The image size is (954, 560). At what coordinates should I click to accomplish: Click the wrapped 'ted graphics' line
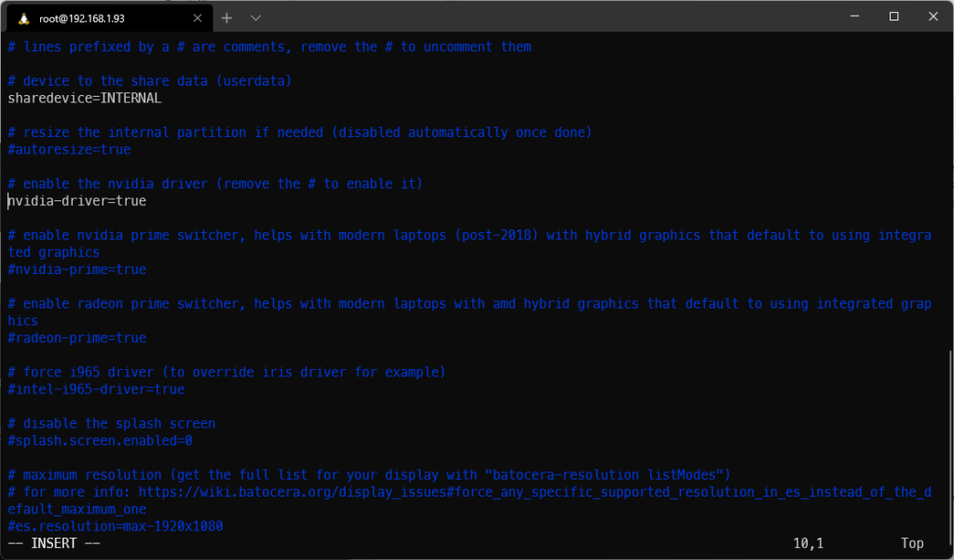pos(53,252)
